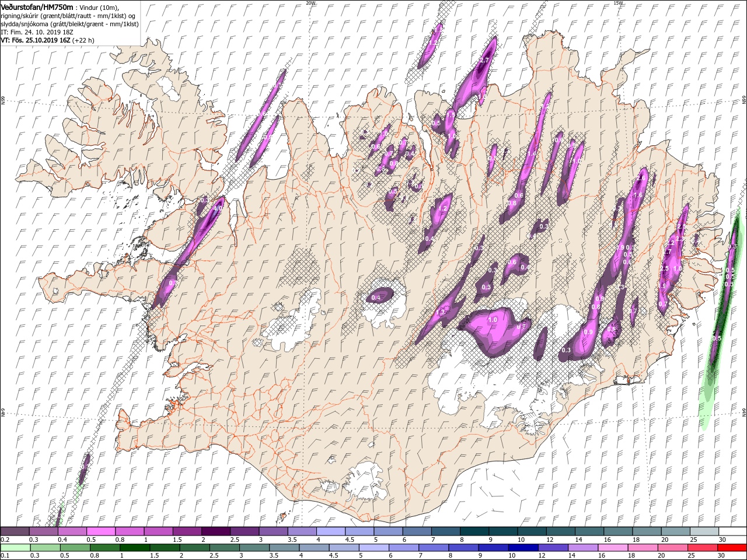Pick the rain scale swatch between 0.5 and 0.8

75,548
